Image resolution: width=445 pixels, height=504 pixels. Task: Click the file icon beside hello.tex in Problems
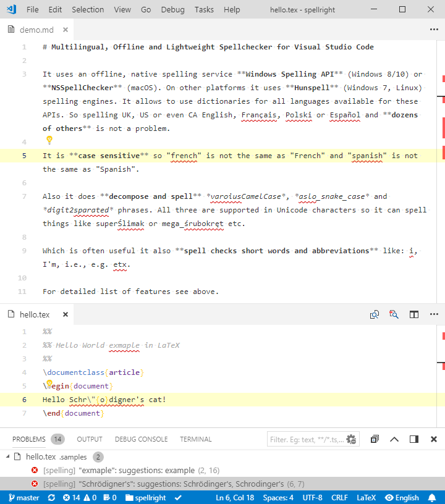coord(17,456)
